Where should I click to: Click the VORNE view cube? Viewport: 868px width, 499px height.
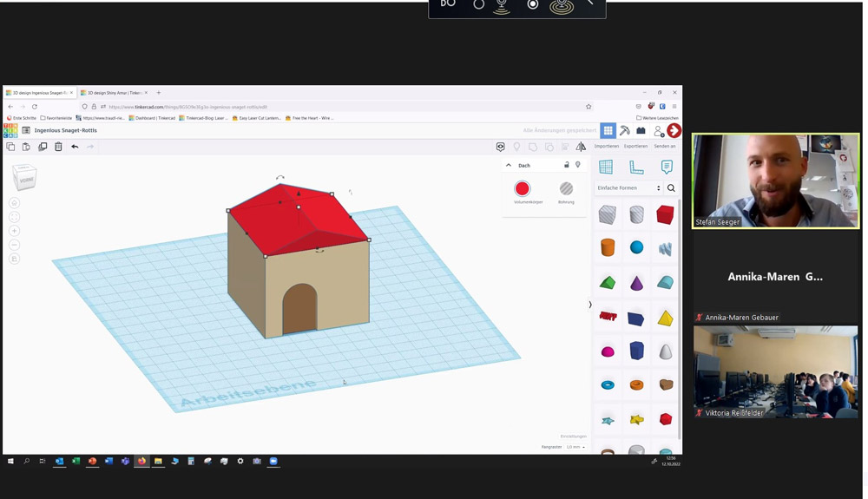tap(25, 178)
